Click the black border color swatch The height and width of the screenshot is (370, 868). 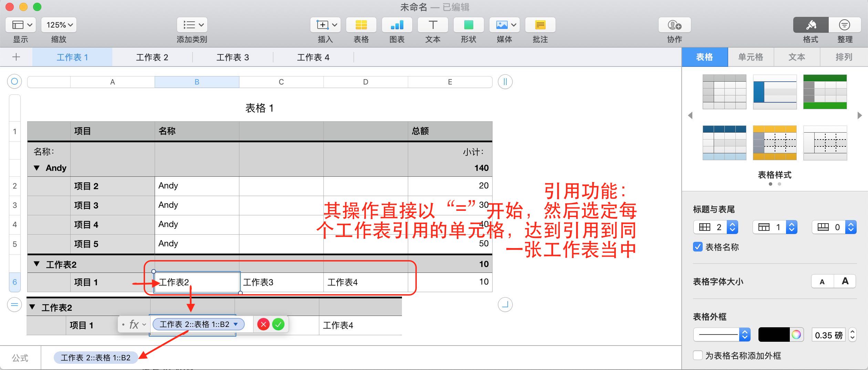(x=774, y=335)
